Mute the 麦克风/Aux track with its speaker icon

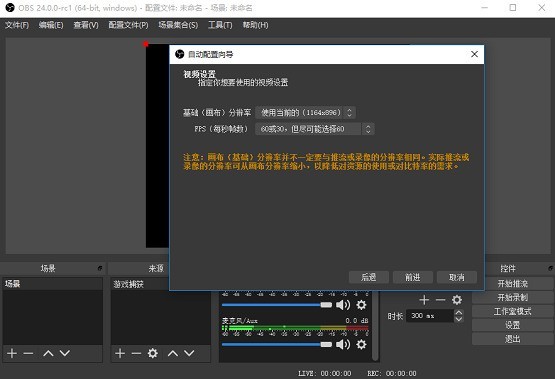point(343,344)
